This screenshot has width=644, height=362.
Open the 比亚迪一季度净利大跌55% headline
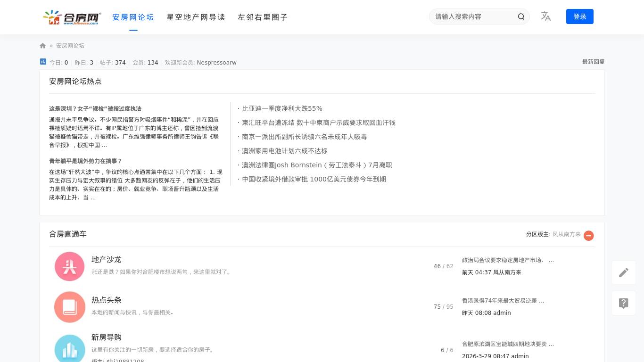(282, 108)
